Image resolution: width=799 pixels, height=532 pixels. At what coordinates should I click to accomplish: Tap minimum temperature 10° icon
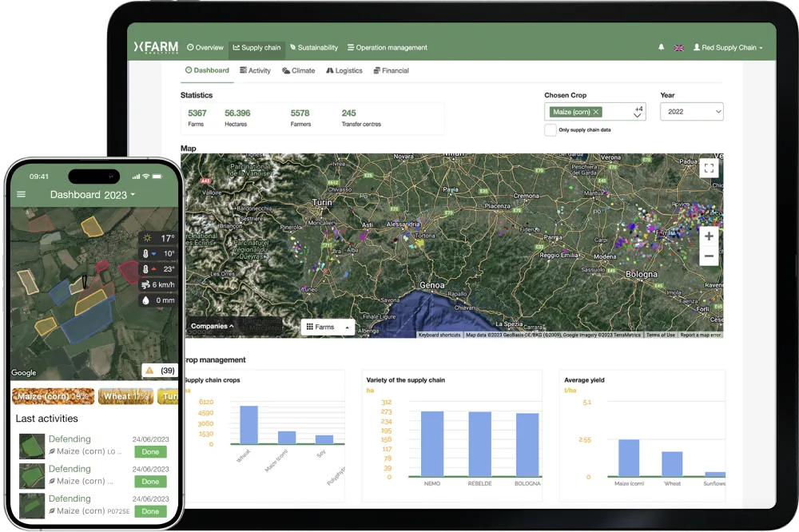[x=147, y=253]
